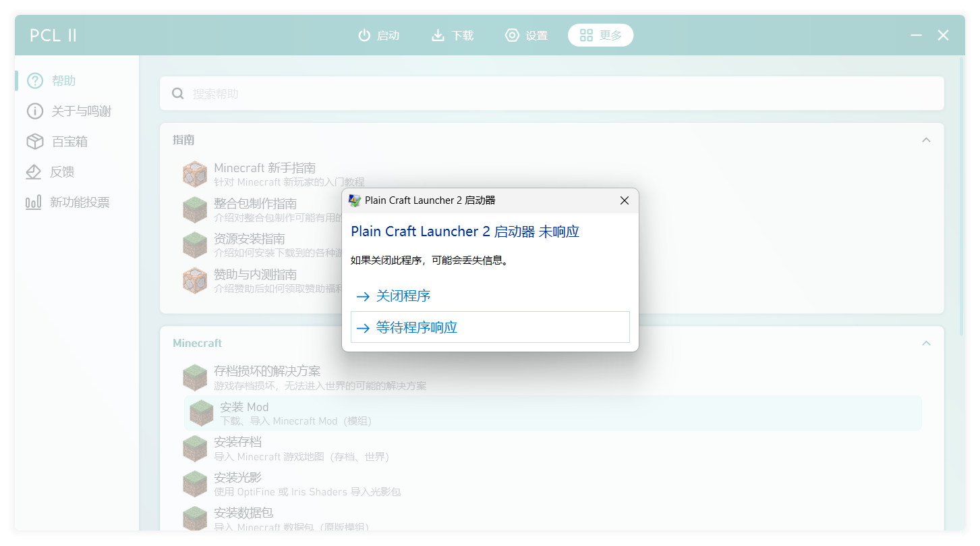Viewport: 980px width, 546px height.
Task: Open Minecraft 新手指南 entry
Action: [x=553, y=174]
